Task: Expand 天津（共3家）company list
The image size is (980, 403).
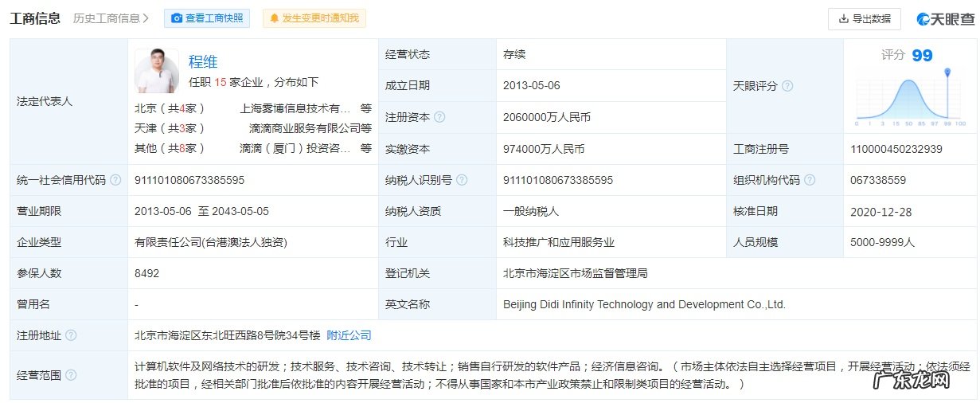Action: click(170, 128)
